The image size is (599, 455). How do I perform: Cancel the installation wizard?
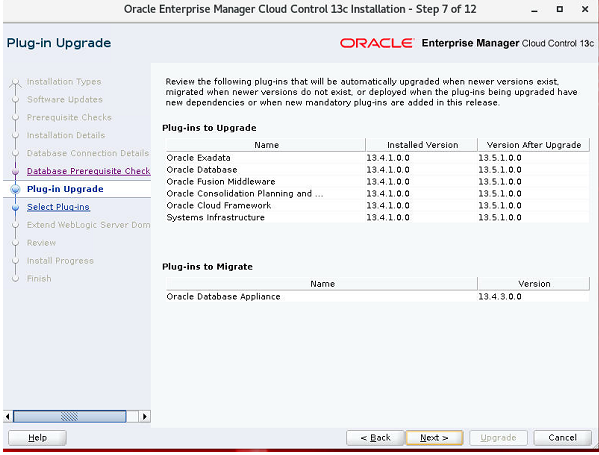(x=562, y=438)
